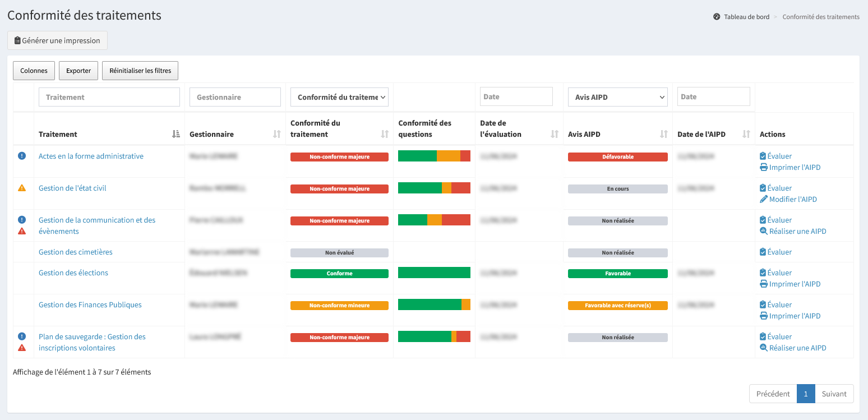The width and height of the screenshot is (868, 420).
Task: Click Modifier l'AIPD for Gestion de l'état civil
Action: pyautogui.click(x=792, y=200)
